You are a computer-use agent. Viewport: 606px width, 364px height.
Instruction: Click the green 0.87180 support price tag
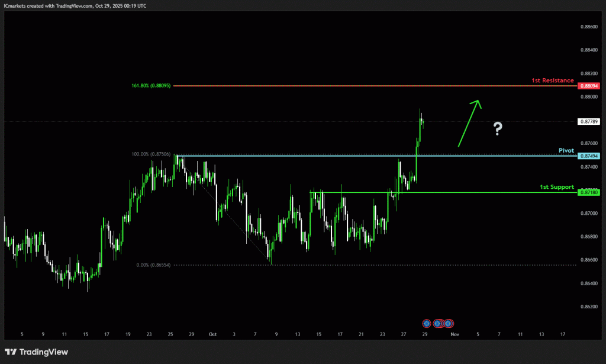click(x=589, y=192)
